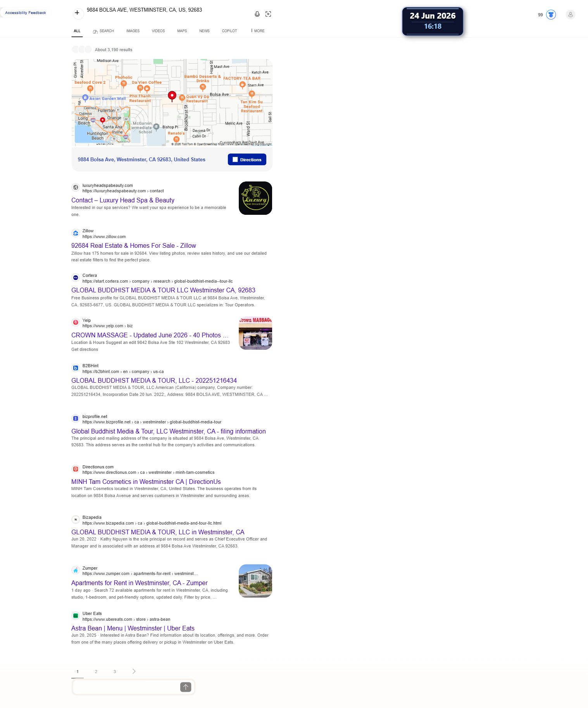The image size is (588, 708).
Task: Click the Orange County inset overview map
Action: [x=102, y=125]
